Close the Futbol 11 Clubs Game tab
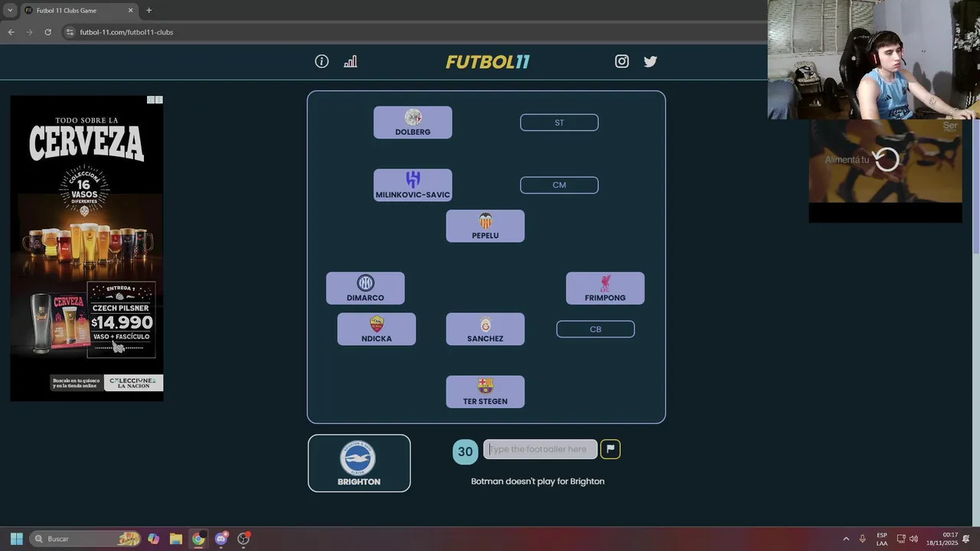 130,11
